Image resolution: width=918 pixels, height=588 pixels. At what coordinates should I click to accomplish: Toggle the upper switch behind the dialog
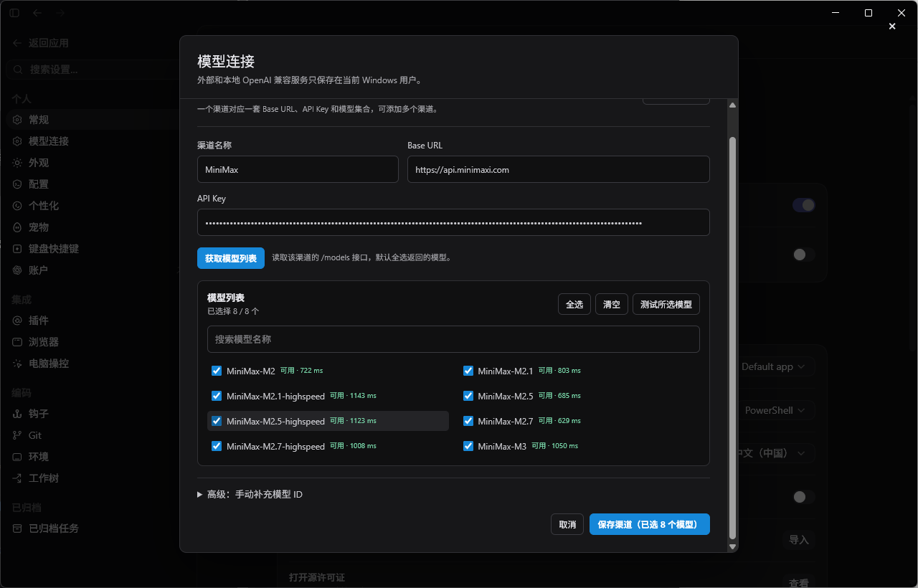[x=803, y=205]
